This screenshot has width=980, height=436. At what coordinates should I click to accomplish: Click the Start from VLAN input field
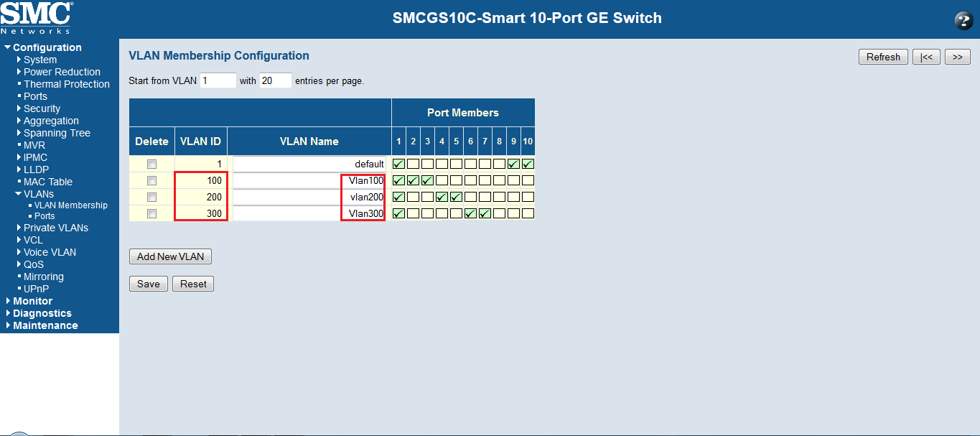coord(218,80)
